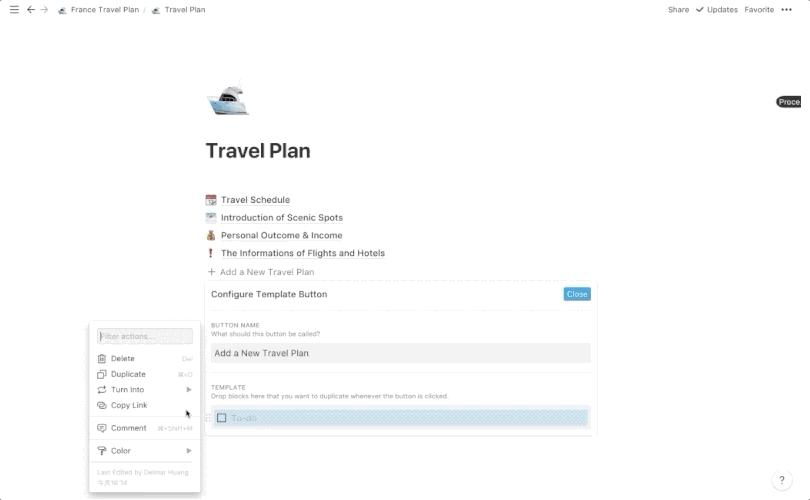The height and width of the screenshot is (500, 810).
Task: Open the help question mark button
Action: [x=782, y=481]
